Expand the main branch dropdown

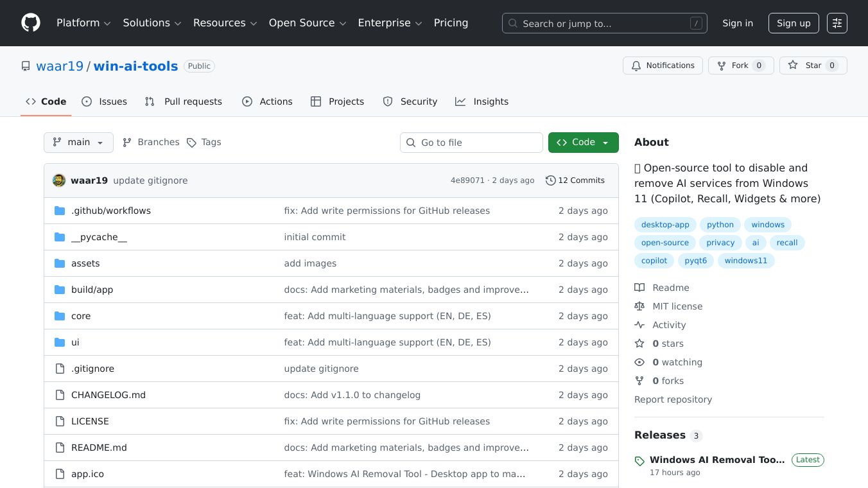pyautogui.click(x=78, y=143)
